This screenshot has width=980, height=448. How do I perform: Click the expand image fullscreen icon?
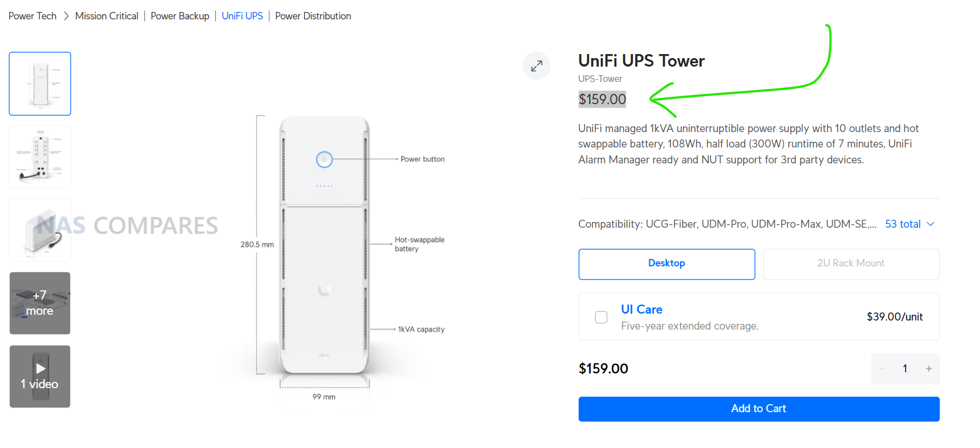[x=536, y=66]
